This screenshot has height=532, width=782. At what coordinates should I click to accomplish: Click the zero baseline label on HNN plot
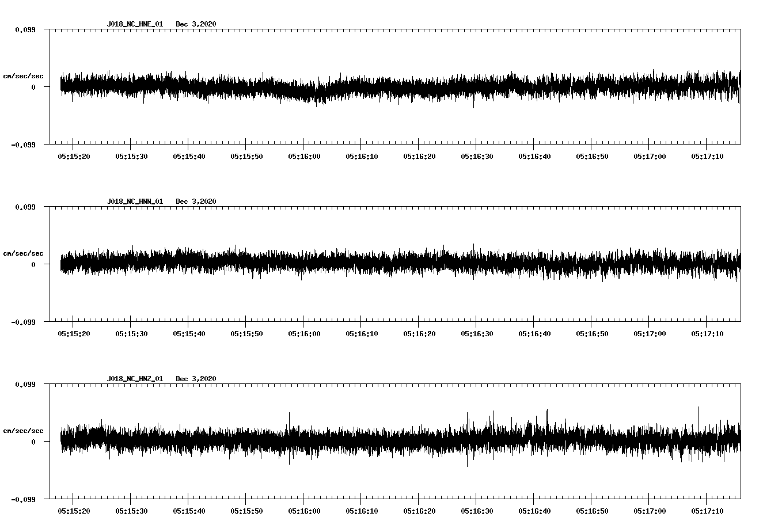coord(35,265)
